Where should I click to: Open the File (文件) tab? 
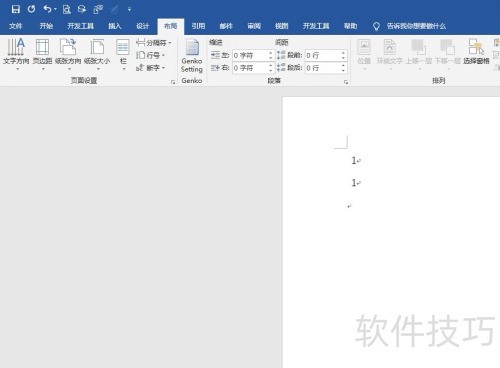point(15,26)
